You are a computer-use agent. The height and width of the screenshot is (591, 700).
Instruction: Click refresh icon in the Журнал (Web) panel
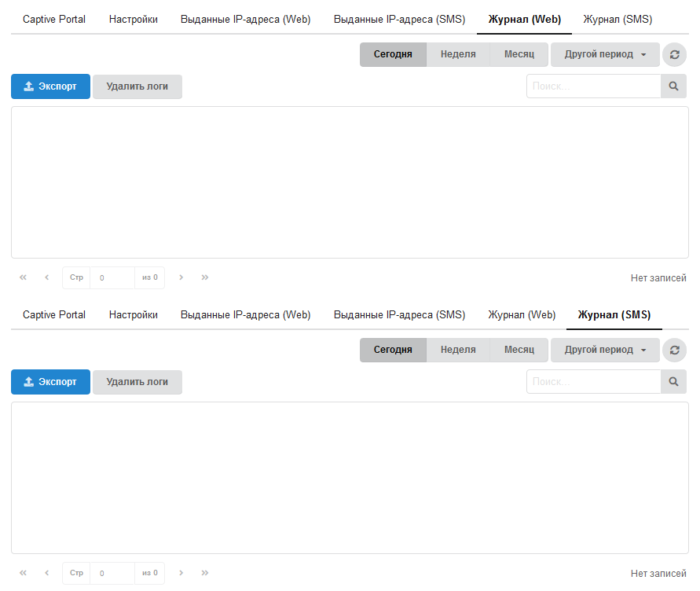[674, 55]
